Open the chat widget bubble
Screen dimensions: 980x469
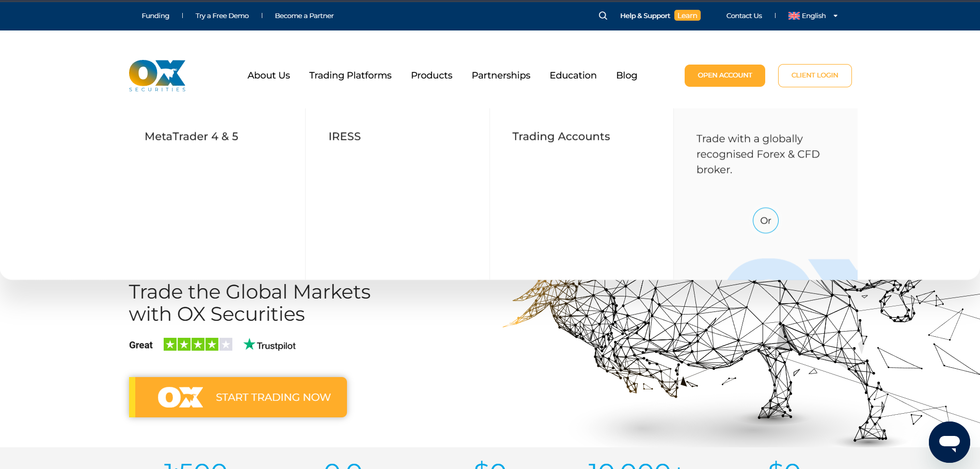pos(949,442)
